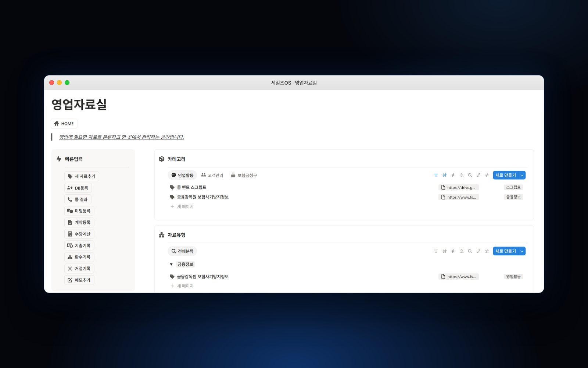The height and width of the screenshot is (368, 588).
Task: Open the automation lightning icon in 자료유형 toolbar
Action: tap(453, 251)
